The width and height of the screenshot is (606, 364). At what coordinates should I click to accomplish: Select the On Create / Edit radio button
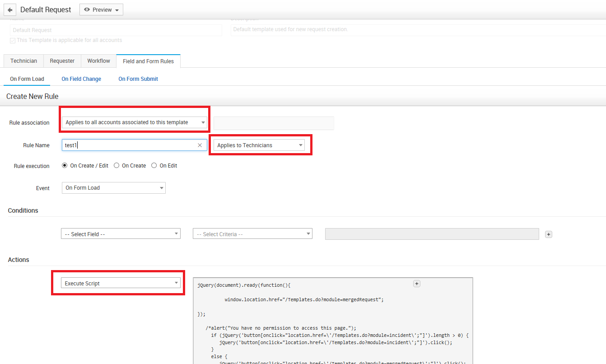(x=65, y=166)
